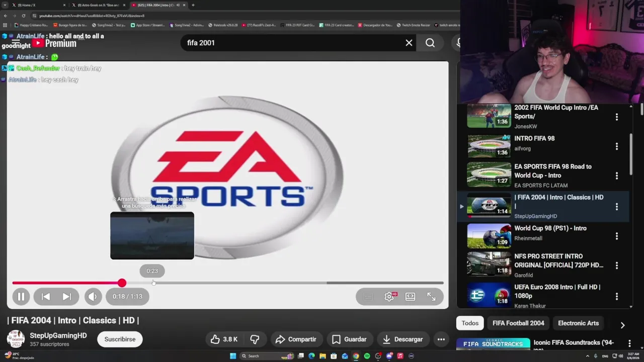Play '2002 FIFA World Cup Intro' video

(x=489, y=116)
